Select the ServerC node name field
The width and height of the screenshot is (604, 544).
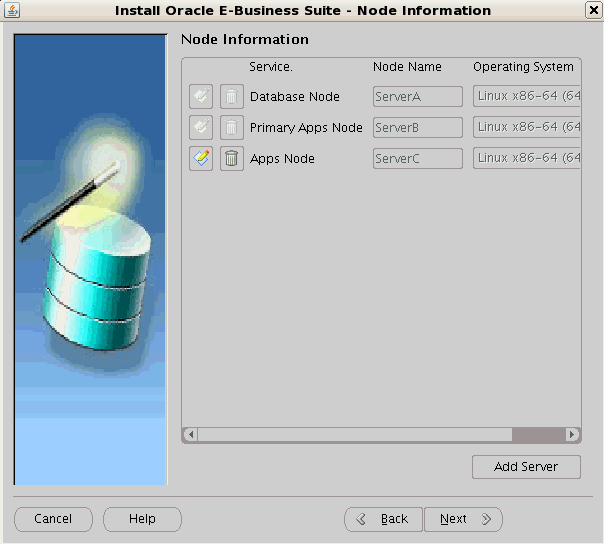click(418, 158)
